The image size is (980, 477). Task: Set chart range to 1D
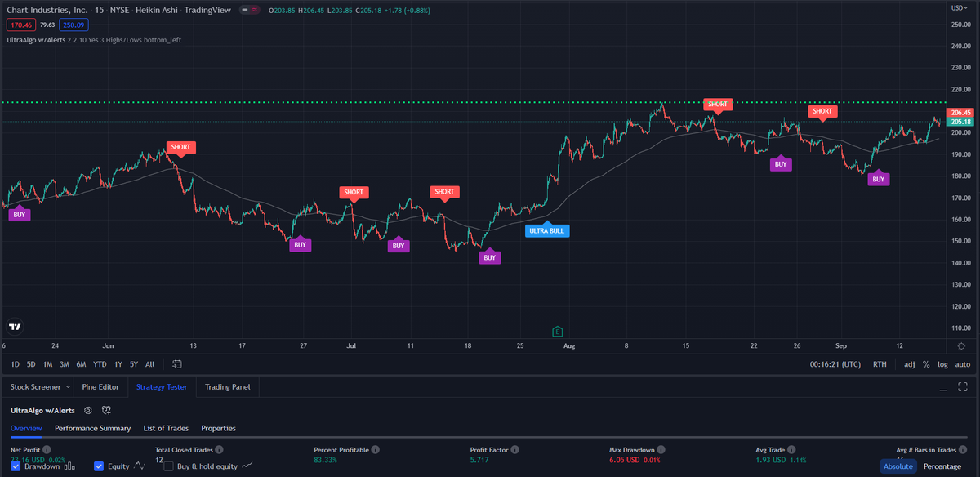pyautogui.click(x=15, y=364)
